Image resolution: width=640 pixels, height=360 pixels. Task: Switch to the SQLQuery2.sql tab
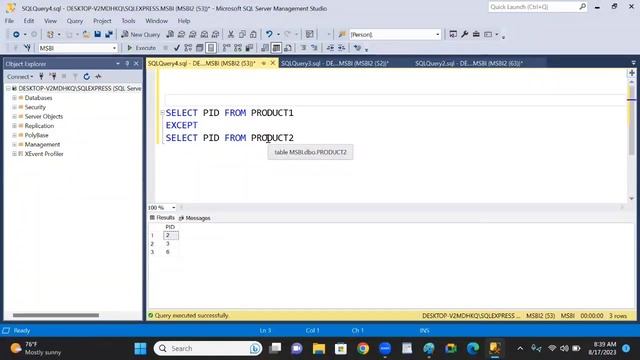[469, 63]
